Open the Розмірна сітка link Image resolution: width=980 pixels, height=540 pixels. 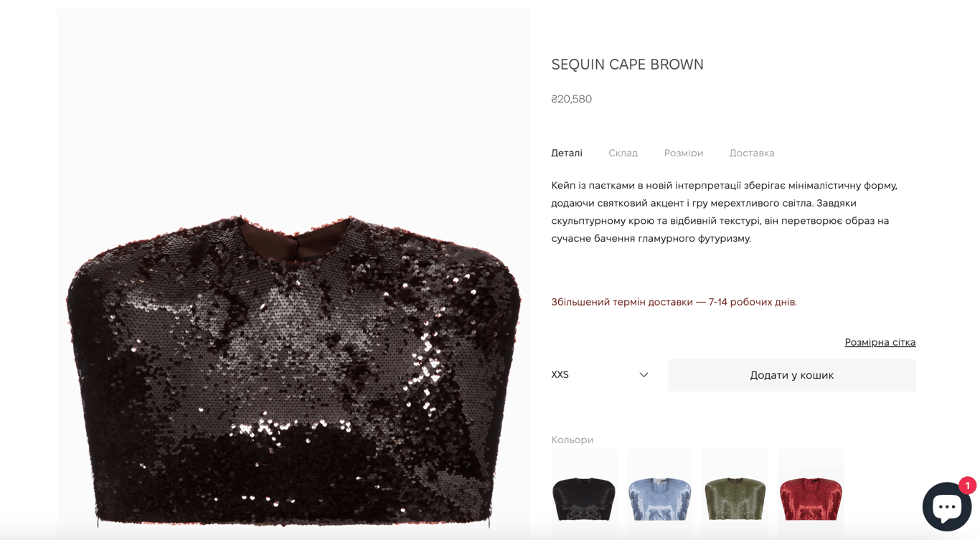(880, 342)
